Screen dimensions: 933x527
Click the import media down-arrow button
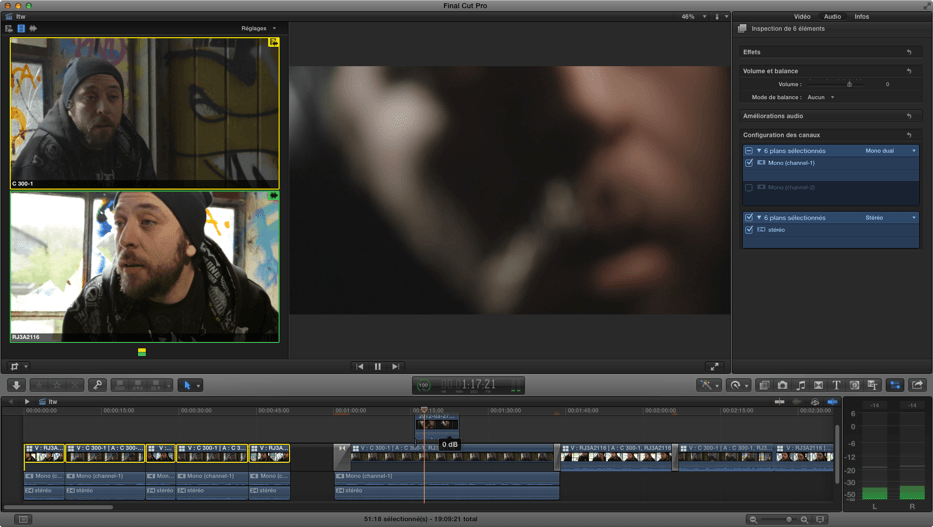pos(17,385)
